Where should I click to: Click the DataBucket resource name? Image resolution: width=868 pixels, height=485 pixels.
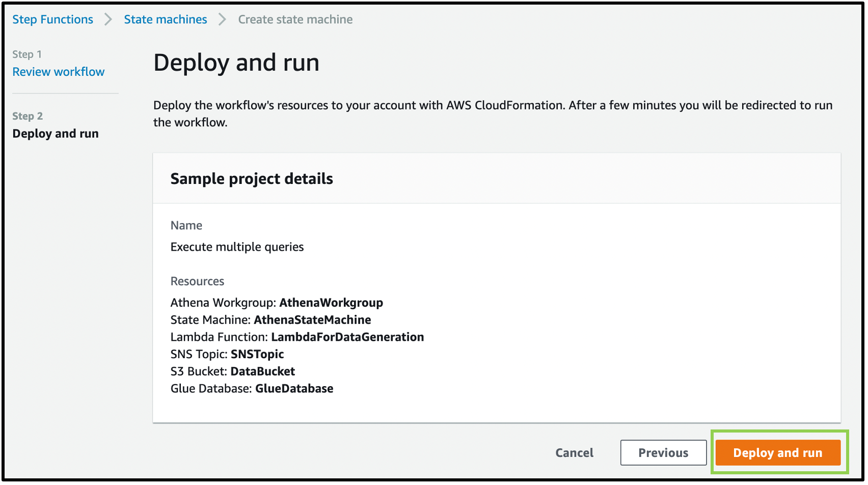[x=263, y=371]
